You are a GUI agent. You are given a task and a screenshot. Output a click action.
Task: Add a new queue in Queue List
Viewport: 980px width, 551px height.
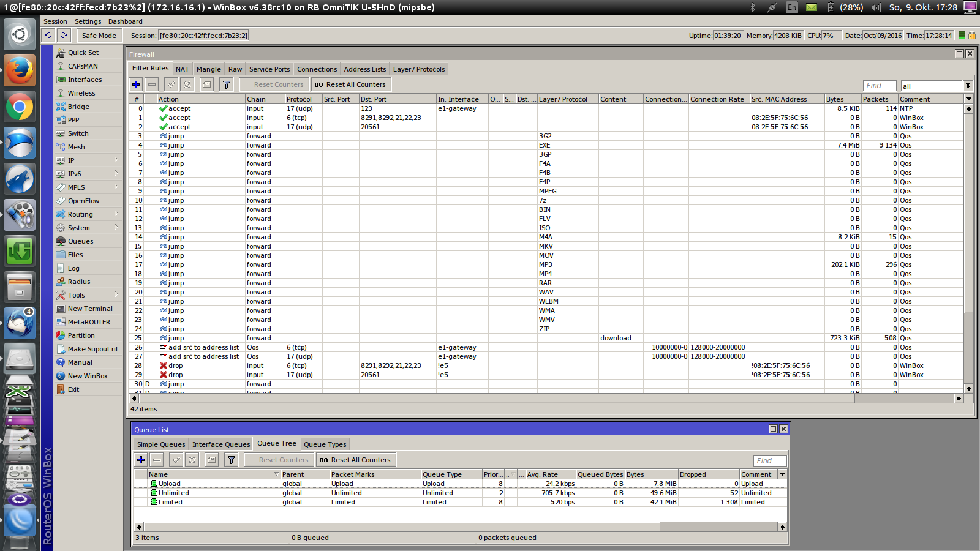[x=141, y=460]
